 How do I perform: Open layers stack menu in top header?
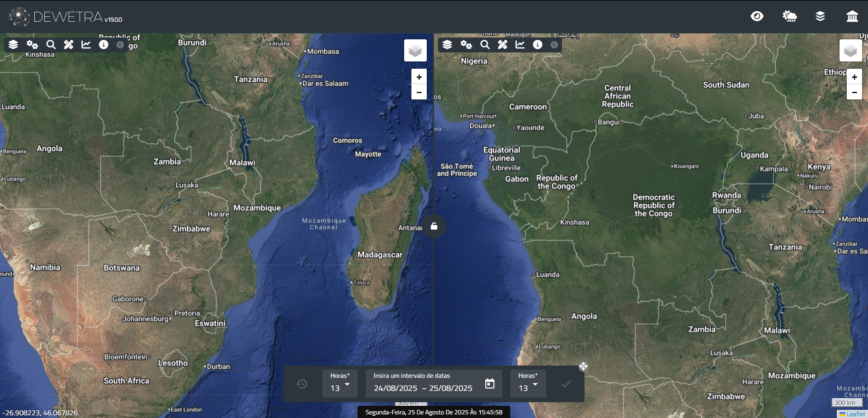click(x=820, y=17)
